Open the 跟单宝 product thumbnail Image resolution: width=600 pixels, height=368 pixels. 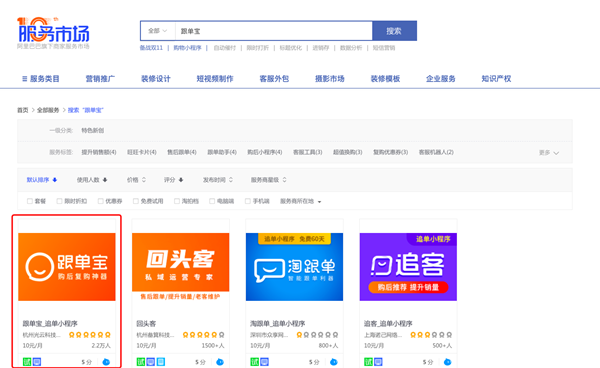point(67,267)
